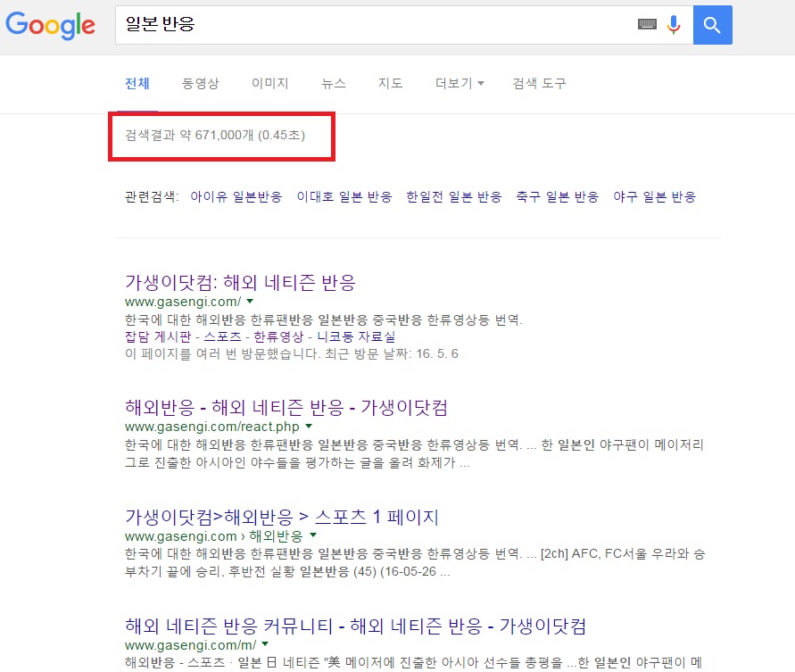Select the 전체 tab
Screen dimensions: 795x672
coord(137,84)
